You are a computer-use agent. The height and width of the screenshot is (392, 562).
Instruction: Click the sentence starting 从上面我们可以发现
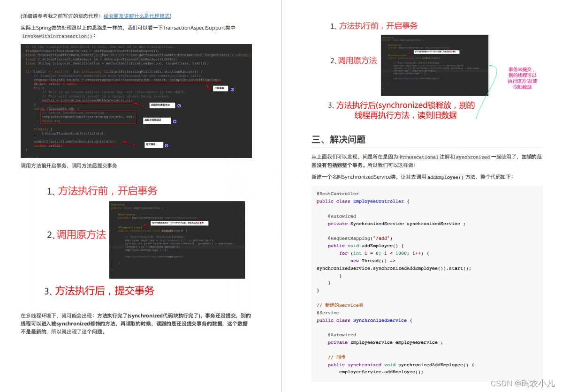coord(426,161)
